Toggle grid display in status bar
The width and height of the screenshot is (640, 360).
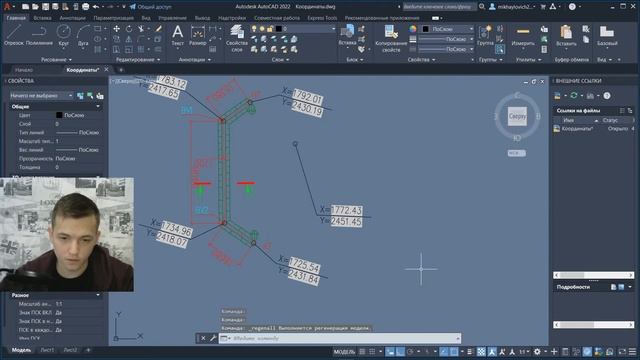point(362,351)
